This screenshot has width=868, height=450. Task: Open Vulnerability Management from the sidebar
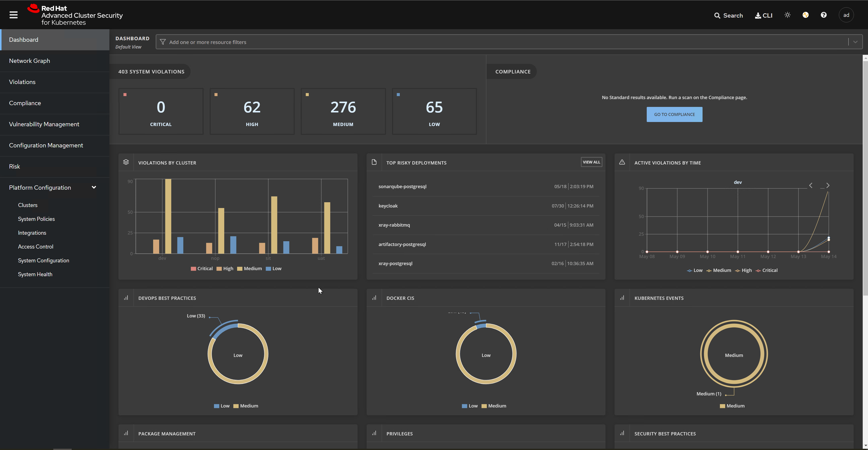pyautogui.click(x=44, y=124)
